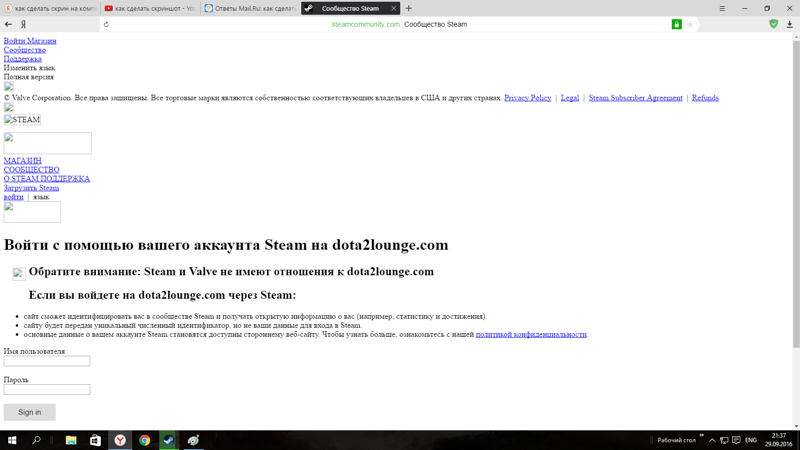The height and width of the screenshot is (450, 800).
Task: Click the Рабочий стол taskbar toolbar
Action: pos(677,440)
